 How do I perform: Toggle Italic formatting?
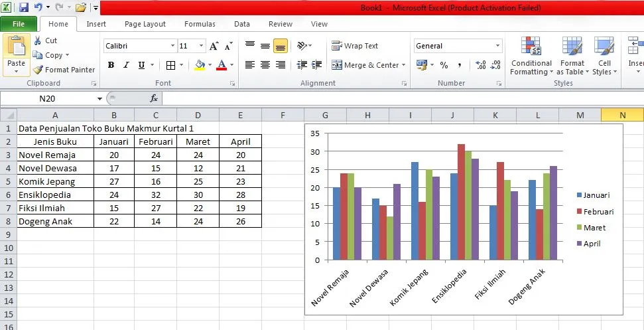(x=126, y=65)
